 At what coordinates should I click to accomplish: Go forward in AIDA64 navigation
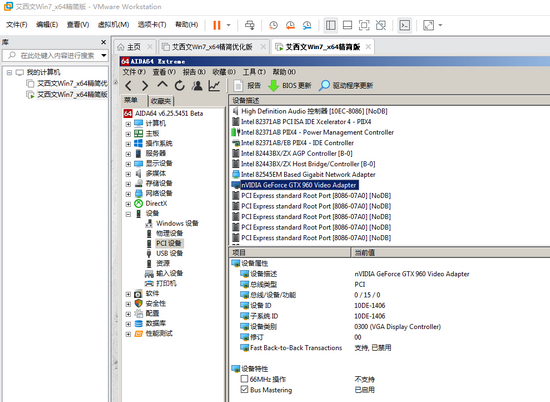pyautogui.click(x=145, y=86)
